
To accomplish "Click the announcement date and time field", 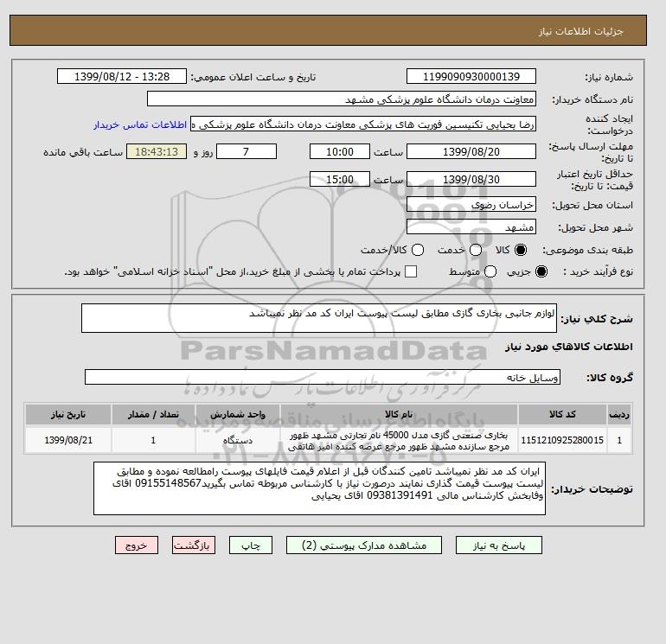I will pos(122,76).
